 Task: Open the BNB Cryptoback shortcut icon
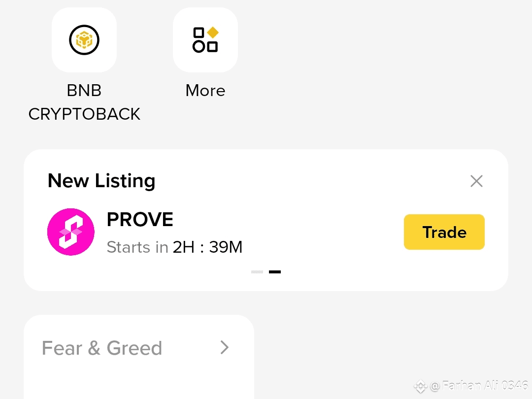point(84,40)
